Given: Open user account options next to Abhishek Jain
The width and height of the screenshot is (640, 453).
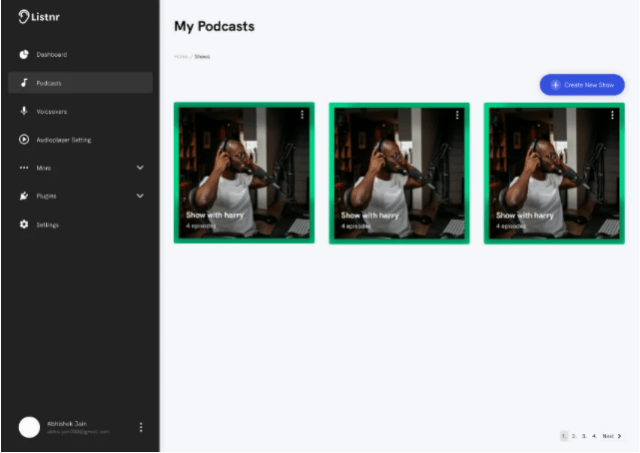Looking at the screenshot, I should [x=141, y=427].
